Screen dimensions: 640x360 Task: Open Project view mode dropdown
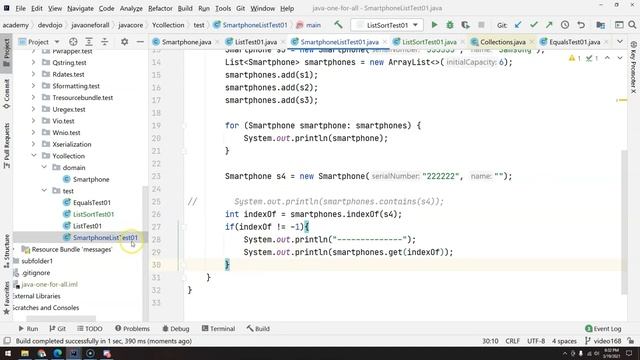pos(57,42)
